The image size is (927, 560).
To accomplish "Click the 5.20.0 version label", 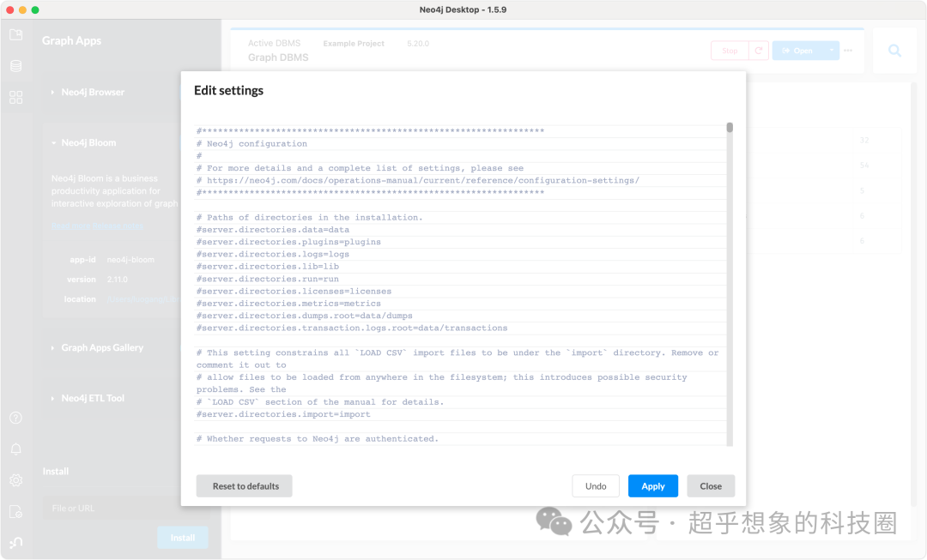I will (x=418, y=44).
